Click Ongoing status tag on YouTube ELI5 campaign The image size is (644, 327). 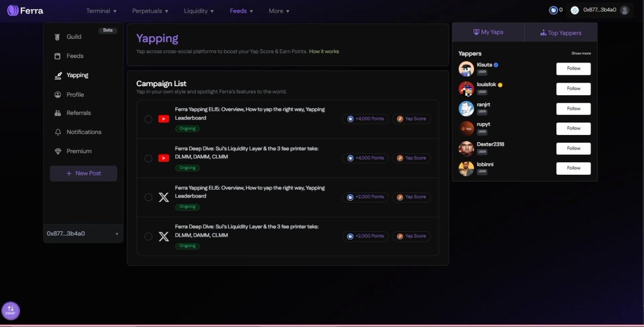pyautogui.click(x=187, y=129)
